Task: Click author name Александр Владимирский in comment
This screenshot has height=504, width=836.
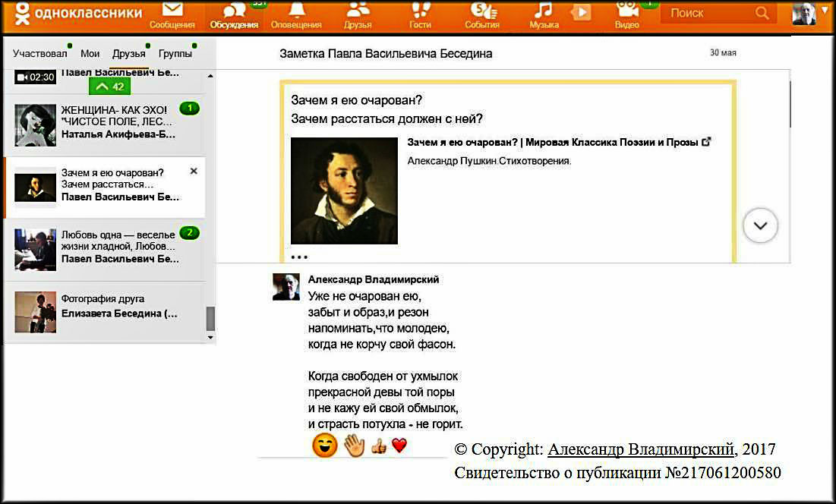Action: [x=373, y=279]
